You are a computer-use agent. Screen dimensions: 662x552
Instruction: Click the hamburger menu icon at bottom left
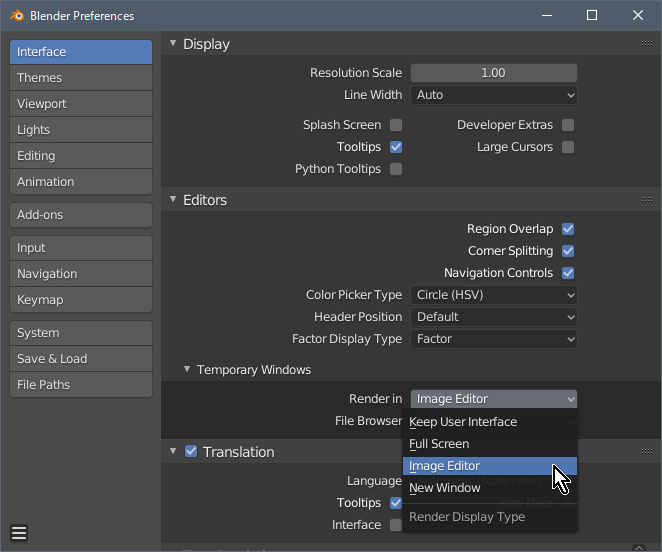[20, 533]
